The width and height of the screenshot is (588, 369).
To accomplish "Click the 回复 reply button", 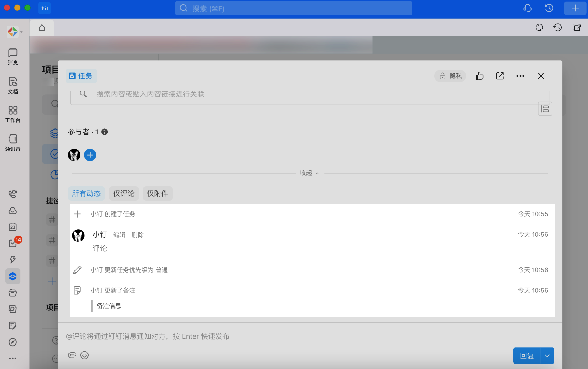I will pos(527,356).
